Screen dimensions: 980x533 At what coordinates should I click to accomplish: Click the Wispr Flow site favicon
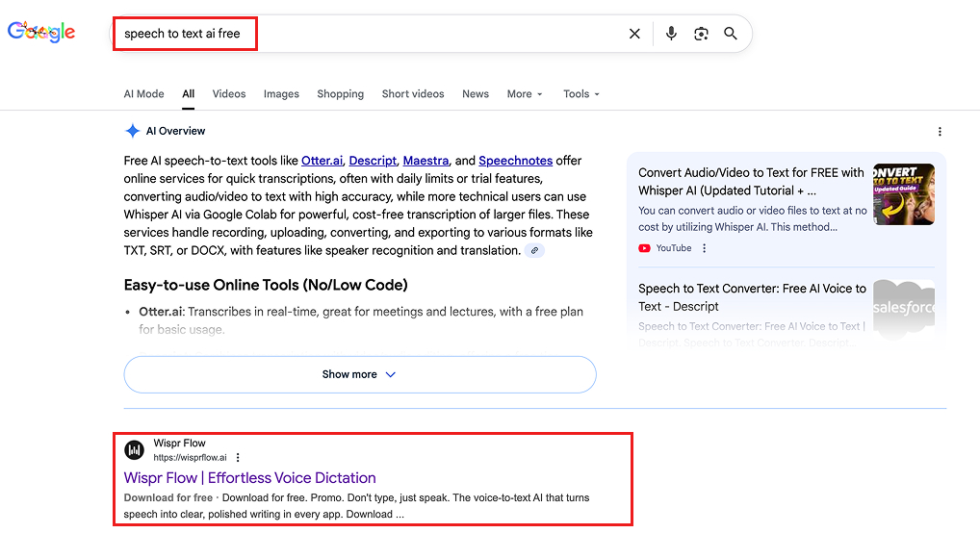134,450
